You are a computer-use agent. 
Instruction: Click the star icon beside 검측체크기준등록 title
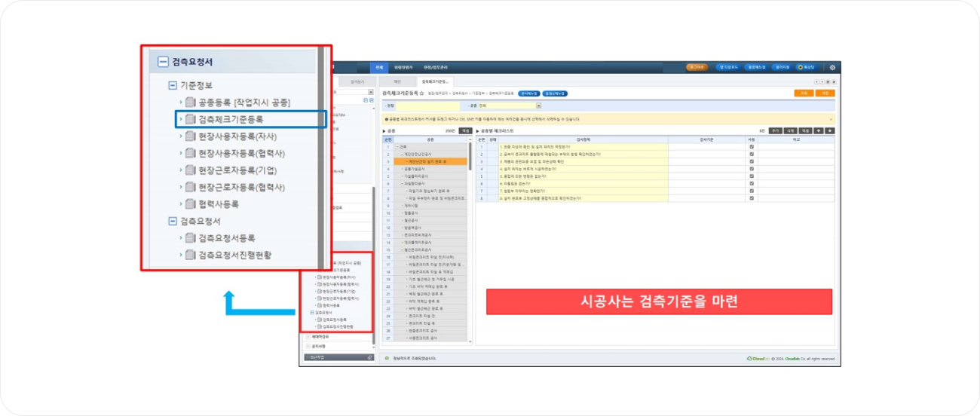click(421, 93)
